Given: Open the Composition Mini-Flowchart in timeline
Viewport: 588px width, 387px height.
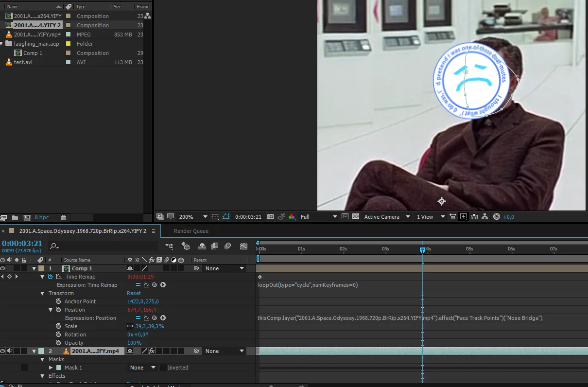Looking at the screenshot, I should coord(169,246).
